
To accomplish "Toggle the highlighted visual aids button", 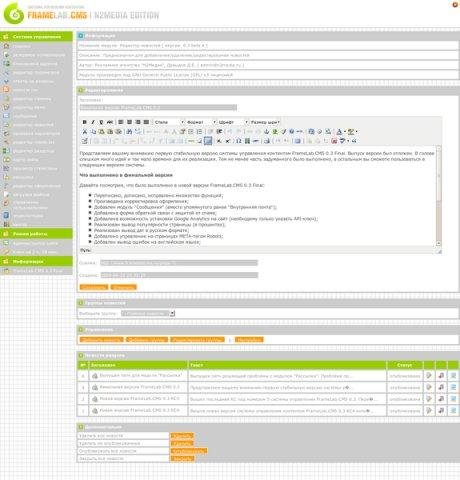I will [x=208, y=141].
